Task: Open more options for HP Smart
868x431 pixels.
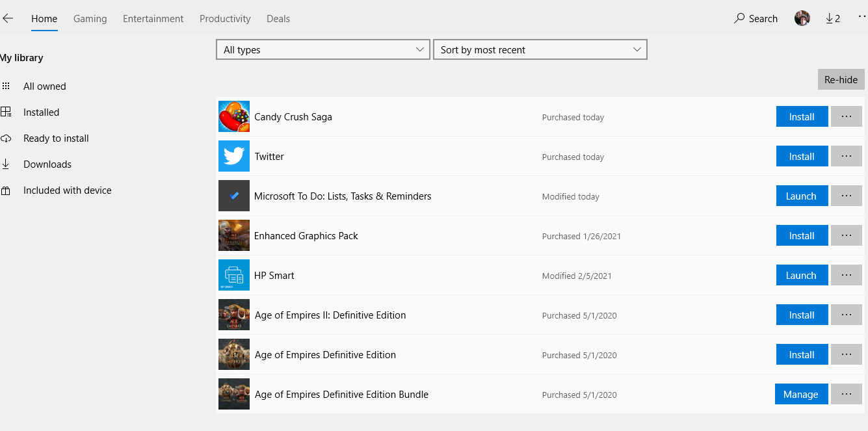Action: pos(846,275)
